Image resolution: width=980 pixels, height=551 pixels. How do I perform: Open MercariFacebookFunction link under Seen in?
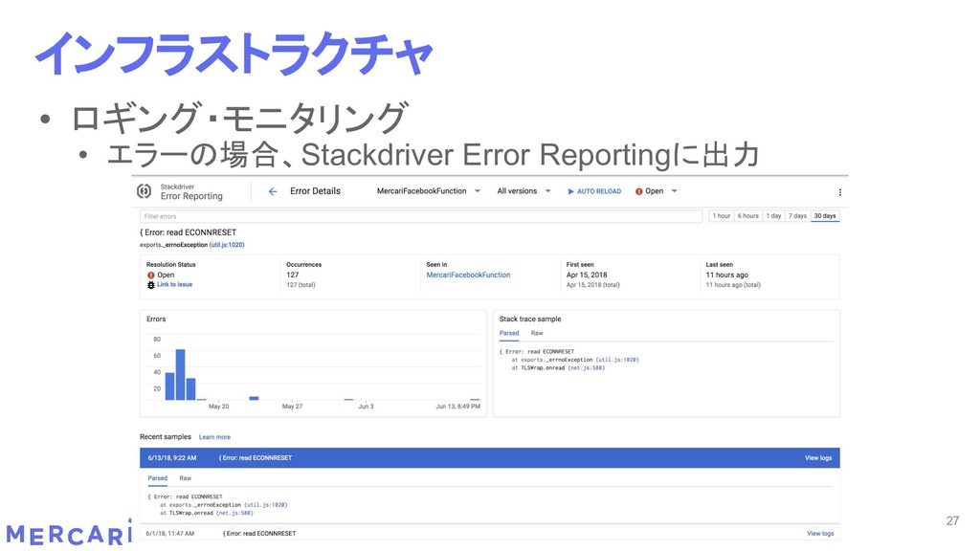coord(468,275)
